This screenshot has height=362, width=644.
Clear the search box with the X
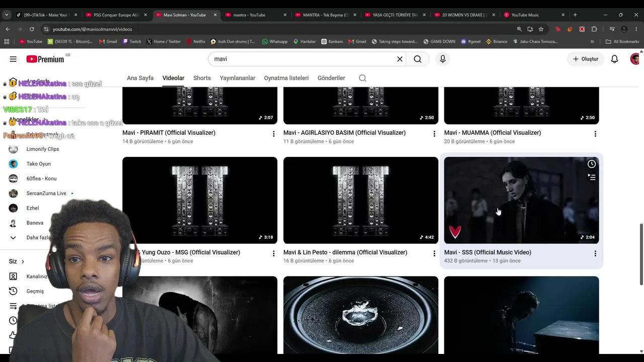pyautogui.click(x=399, y=59)
